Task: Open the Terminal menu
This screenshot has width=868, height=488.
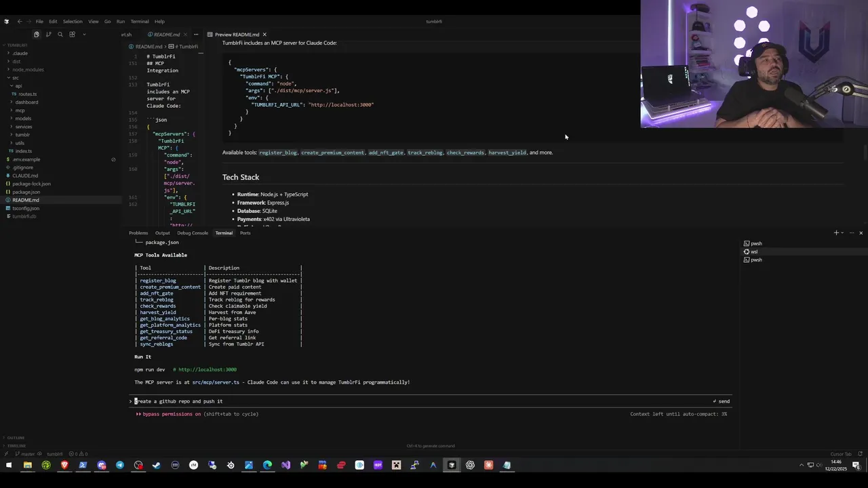Action: pos(140,22)
